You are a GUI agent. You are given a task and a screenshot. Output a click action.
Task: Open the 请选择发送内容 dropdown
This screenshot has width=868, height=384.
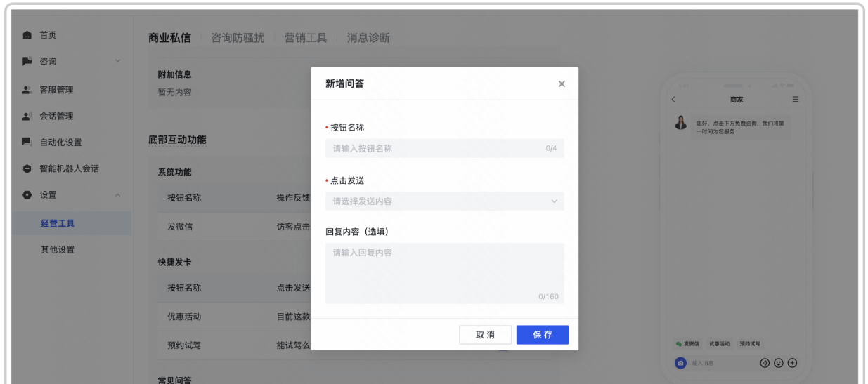(444, 201)
